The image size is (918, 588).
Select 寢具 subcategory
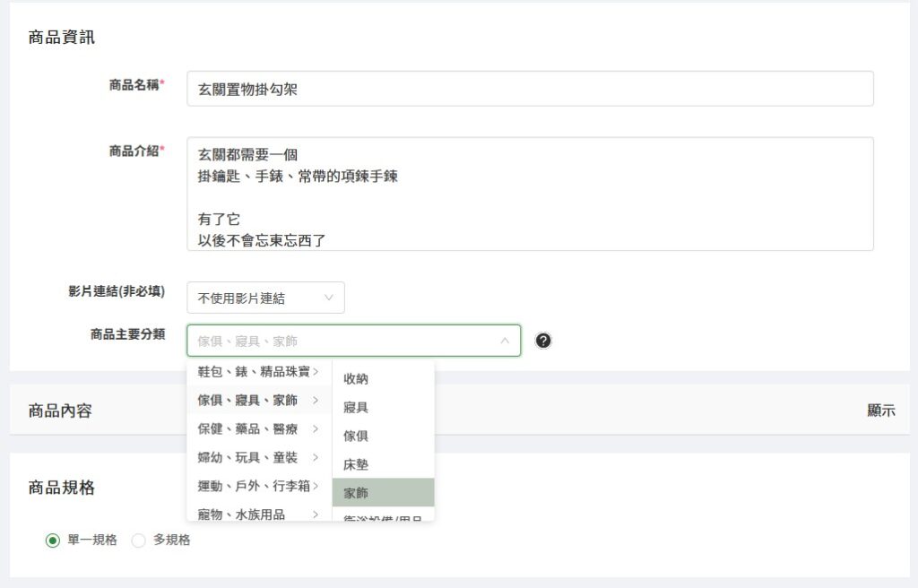pos(383,407)
